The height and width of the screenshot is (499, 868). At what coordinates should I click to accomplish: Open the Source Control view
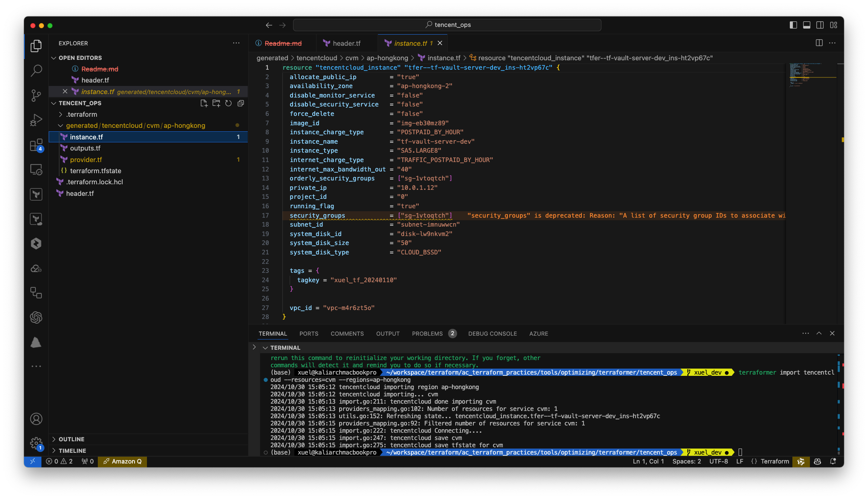coord(36,95)
